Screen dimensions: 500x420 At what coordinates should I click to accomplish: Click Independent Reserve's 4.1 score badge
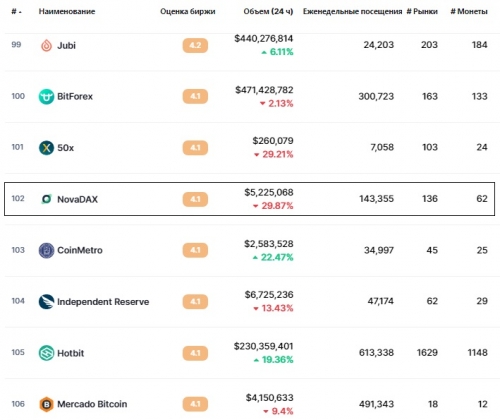(x=195, y=302)
